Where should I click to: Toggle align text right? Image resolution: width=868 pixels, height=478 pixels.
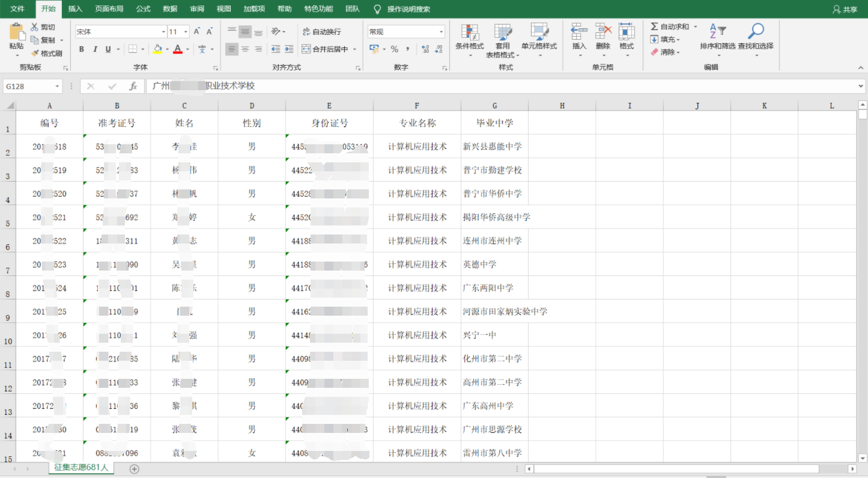[258, 49]
